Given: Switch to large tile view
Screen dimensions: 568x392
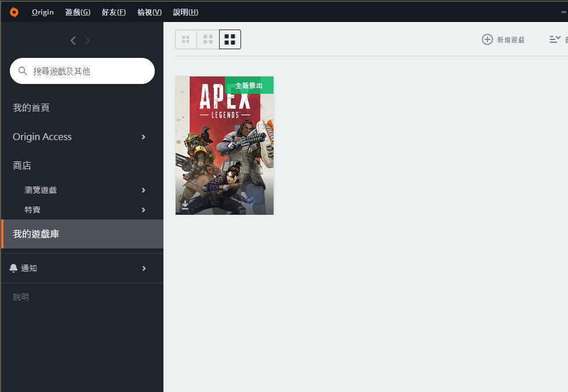Looking at the screenshot, I should [x=230, y=39].
